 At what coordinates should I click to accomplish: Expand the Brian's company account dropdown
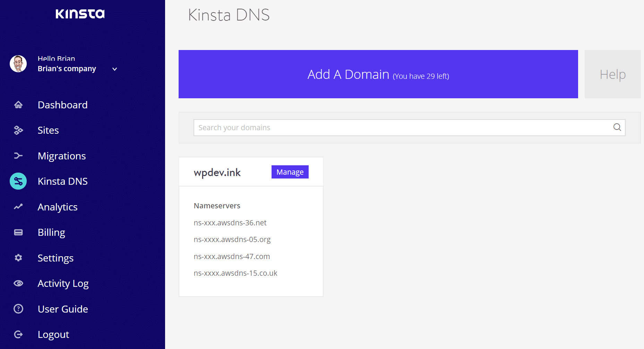[x=114, y=69]
